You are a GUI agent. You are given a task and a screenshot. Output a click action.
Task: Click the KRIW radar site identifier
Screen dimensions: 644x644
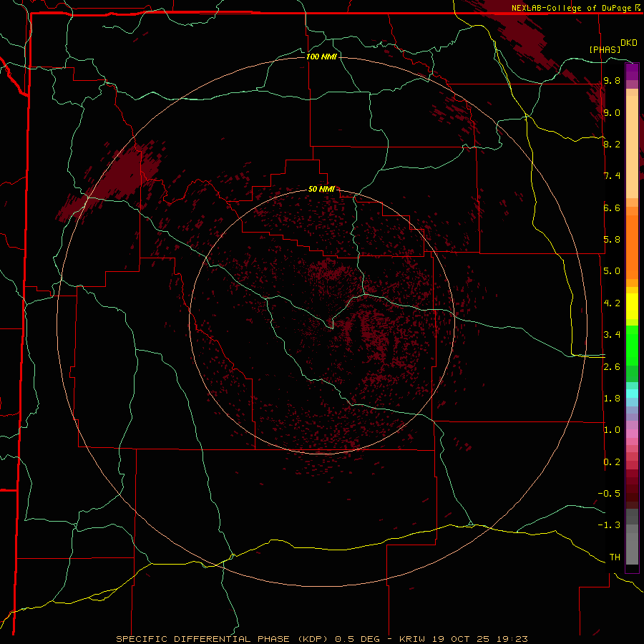click(x=413, y=639)
